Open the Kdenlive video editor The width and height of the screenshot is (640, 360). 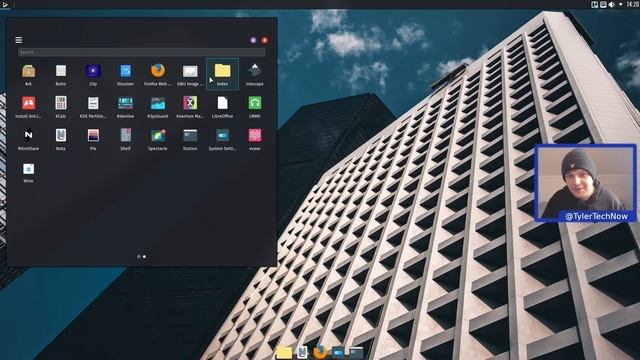(x=125, y=107)
